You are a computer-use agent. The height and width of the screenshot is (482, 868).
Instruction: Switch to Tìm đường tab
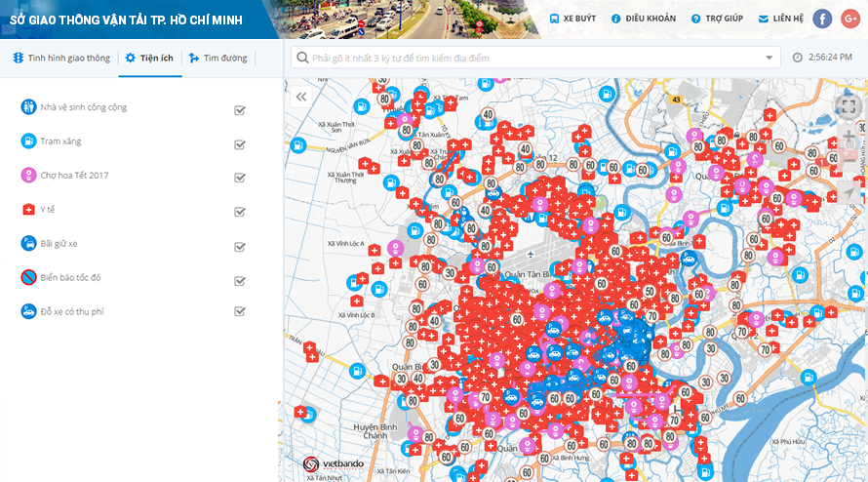[217, 58]
